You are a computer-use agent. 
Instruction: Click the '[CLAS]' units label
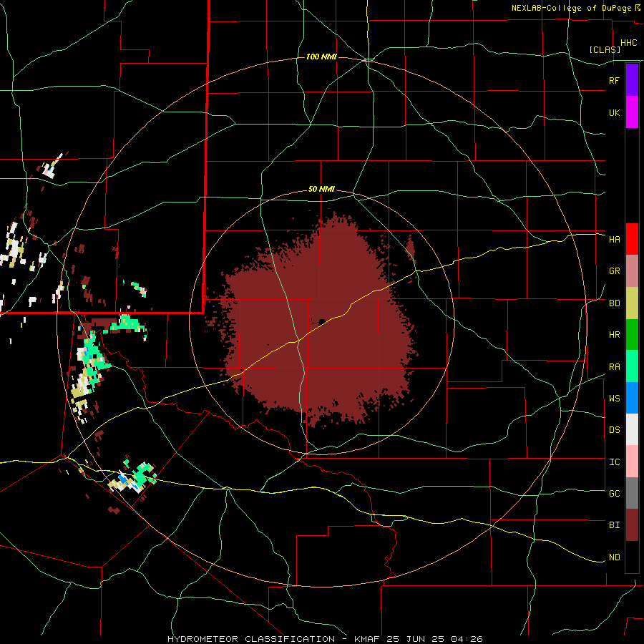(x=605, y=49)
